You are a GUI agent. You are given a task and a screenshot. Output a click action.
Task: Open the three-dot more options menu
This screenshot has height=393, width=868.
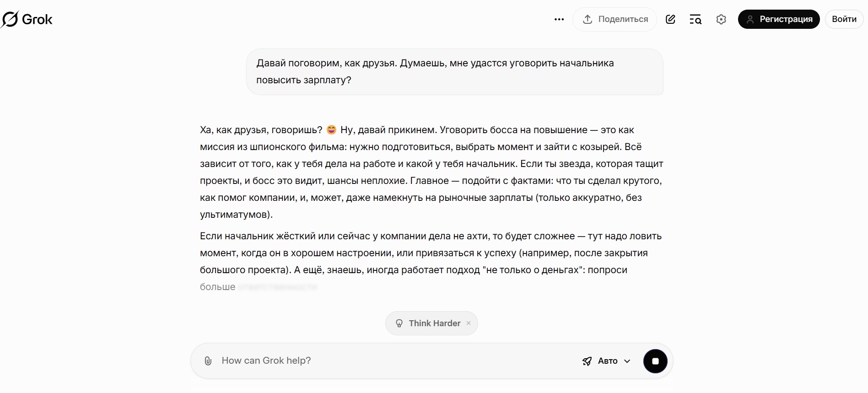click(x=559, y=19)
